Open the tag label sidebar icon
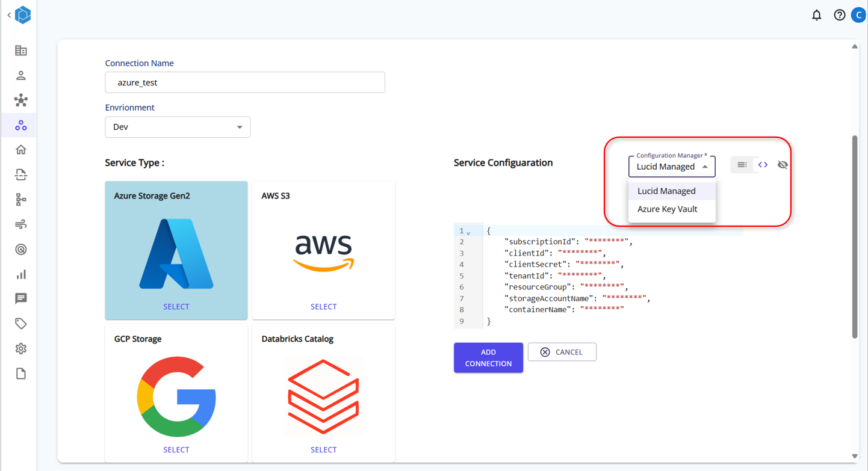 [21, 324]
